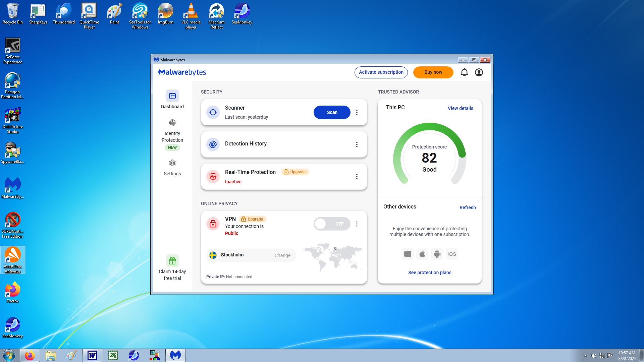The width and height of the screenshot is (644, 362).
Task: Toggle the VPN switch on
Action: pos(332,224)
